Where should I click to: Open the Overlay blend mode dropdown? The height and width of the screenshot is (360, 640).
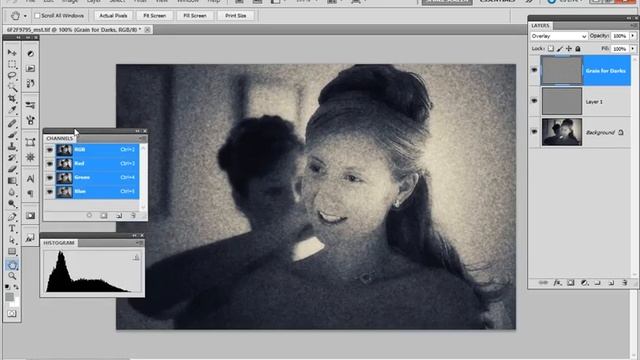click(558, 36)
